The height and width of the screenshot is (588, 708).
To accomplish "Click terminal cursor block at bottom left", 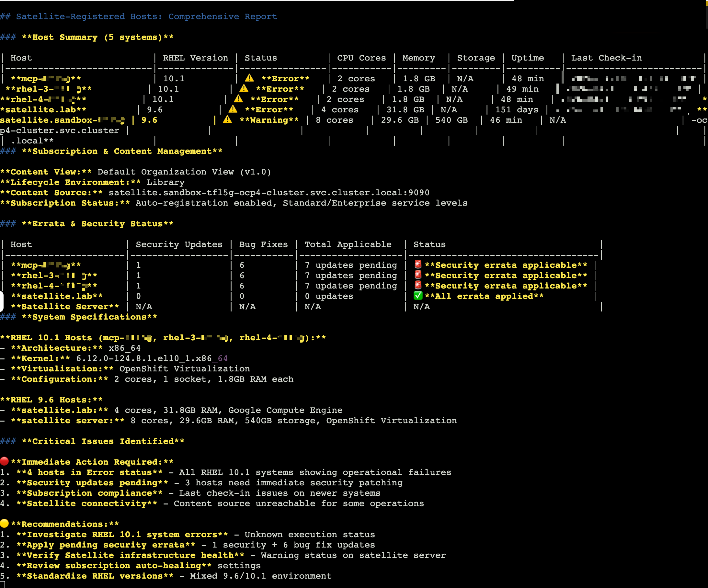I will 3,584.
